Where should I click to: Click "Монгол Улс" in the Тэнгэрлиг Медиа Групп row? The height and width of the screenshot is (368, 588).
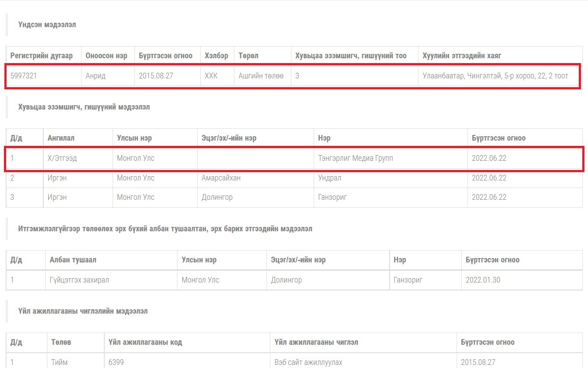point(135,158)
